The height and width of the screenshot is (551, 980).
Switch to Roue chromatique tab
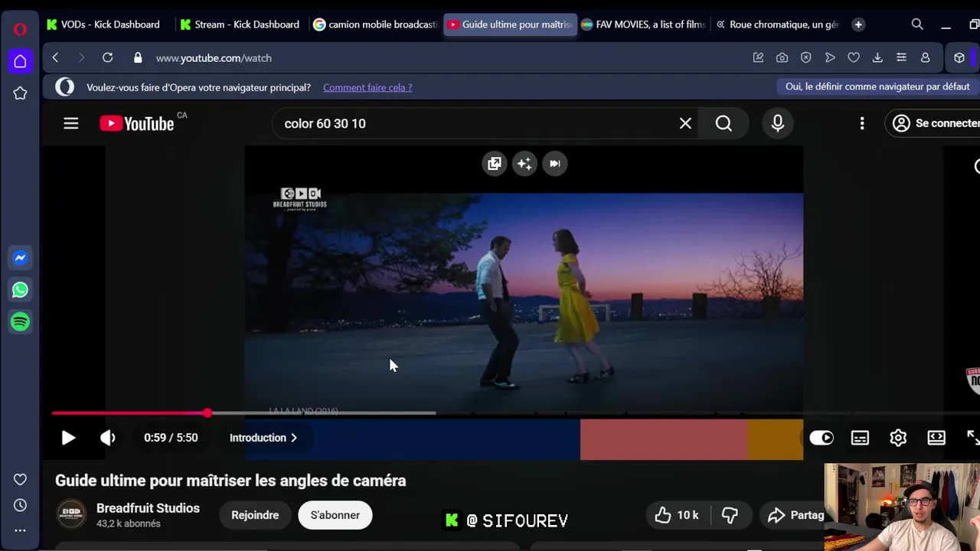(778, 24)
